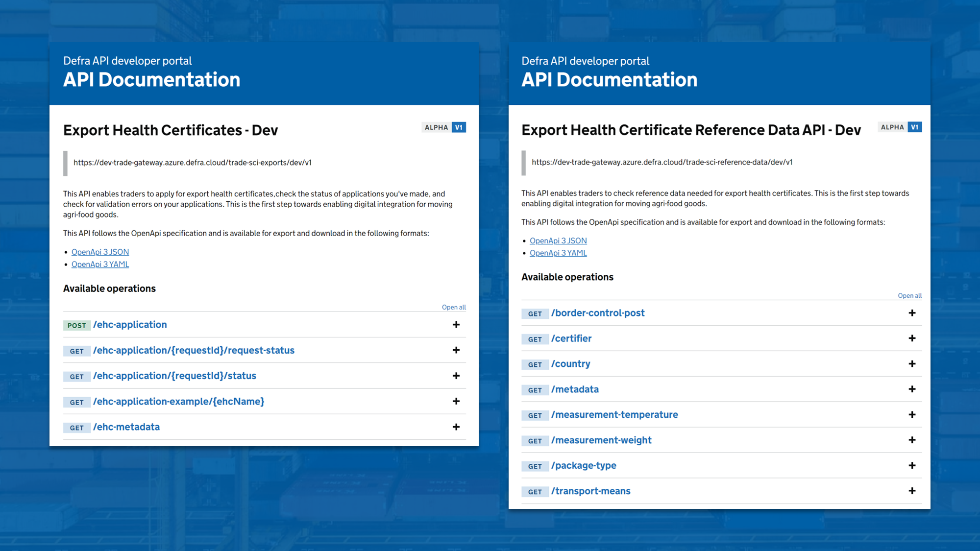Click API Documentation title in left panel

click(152, 80)
